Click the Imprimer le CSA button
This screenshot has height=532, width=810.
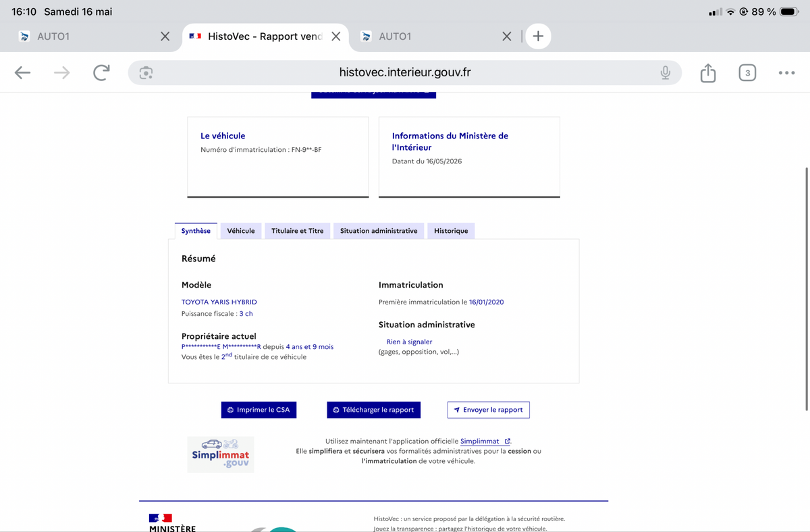coord(259,410)
